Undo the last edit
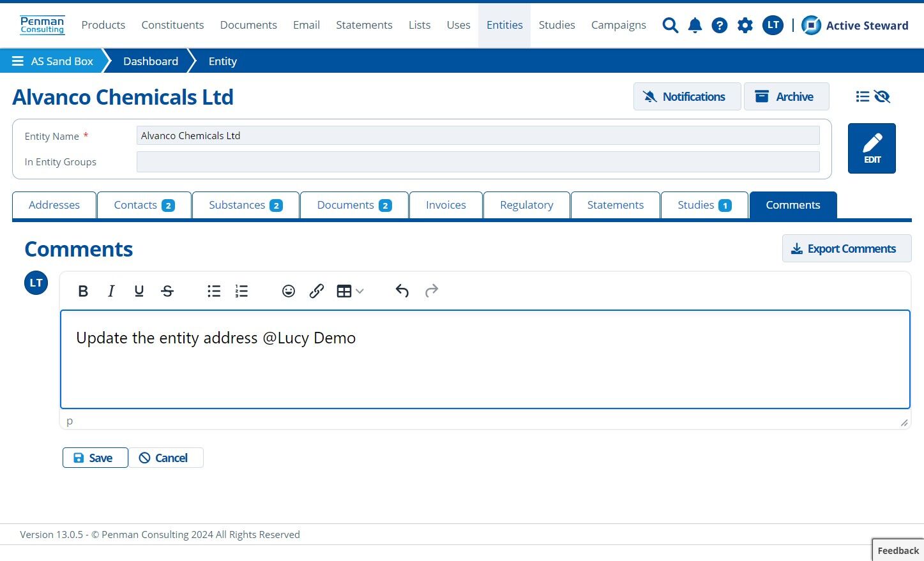The image size is (924, 561). click(x=402, y=291)
